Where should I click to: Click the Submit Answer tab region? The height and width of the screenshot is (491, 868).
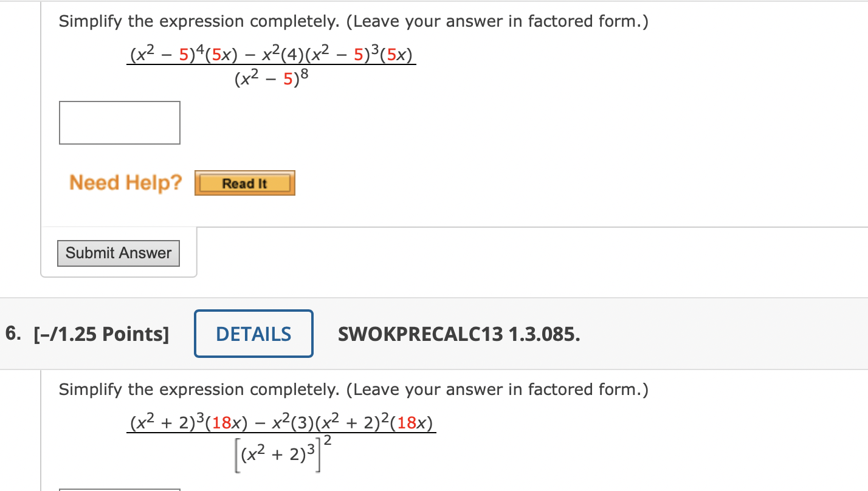click(x=118, y=253)
